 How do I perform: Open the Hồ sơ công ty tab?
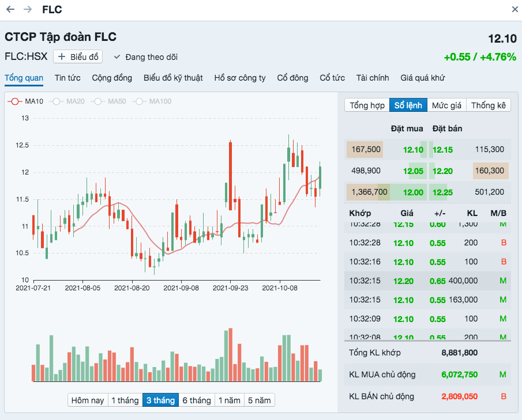(240, 78)
